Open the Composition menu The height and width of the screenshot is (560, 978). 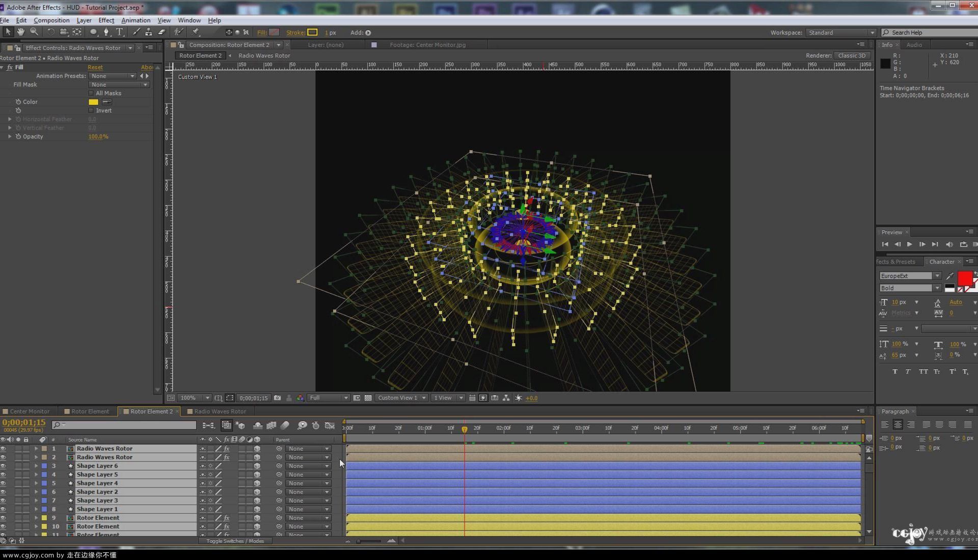[x=51, y=20]
